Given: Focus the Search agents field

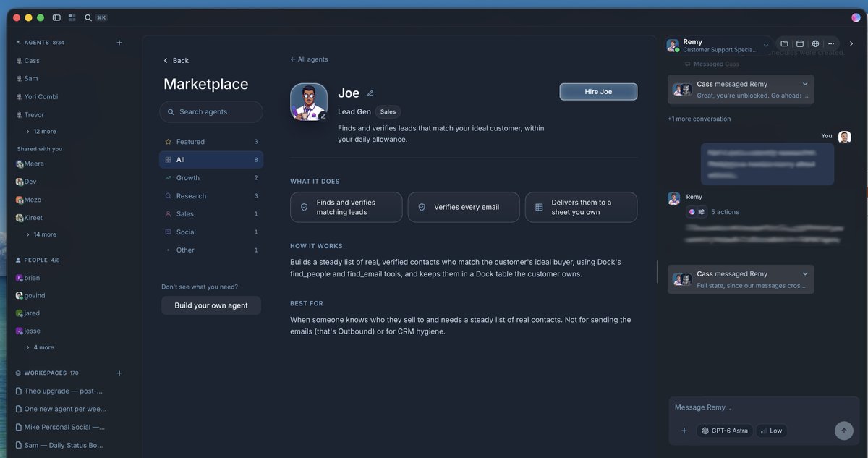Looking at the screenshot, I should [x=211, y=112].
